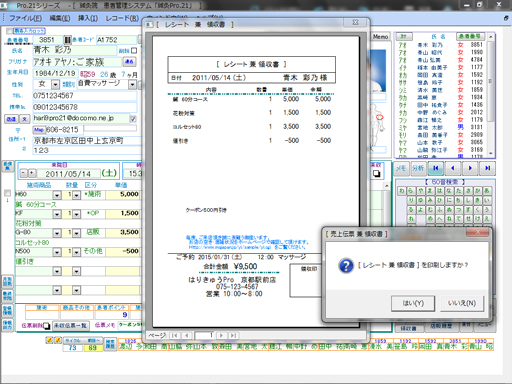Click はい(Y) to print the receipt
Viewport: 512px width, 384px height.
[x=413, y=303]
